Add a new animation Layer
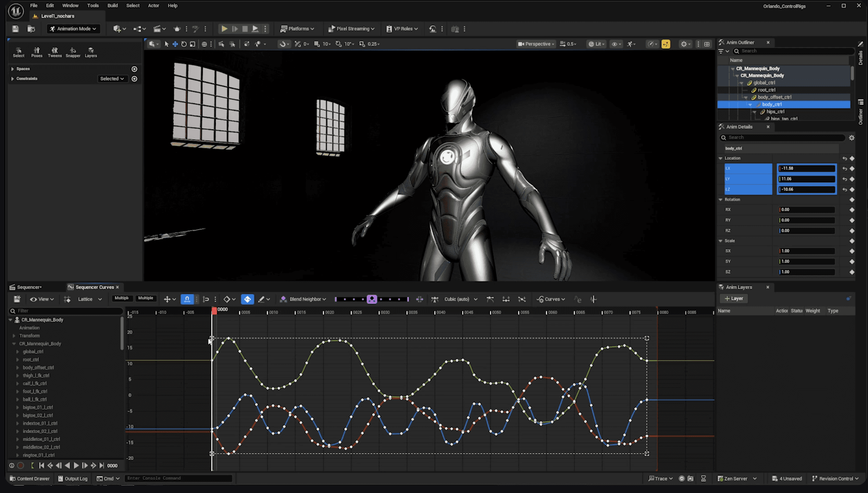 point(734,299)
